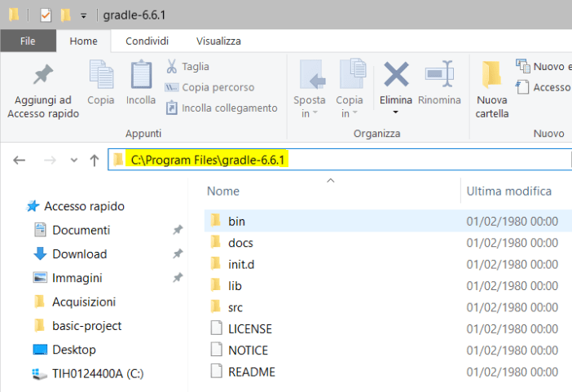The height and width of the screenshot is (392, 572).
Task: Click the Nuovo elemento icon
Action: pos(523,66)
